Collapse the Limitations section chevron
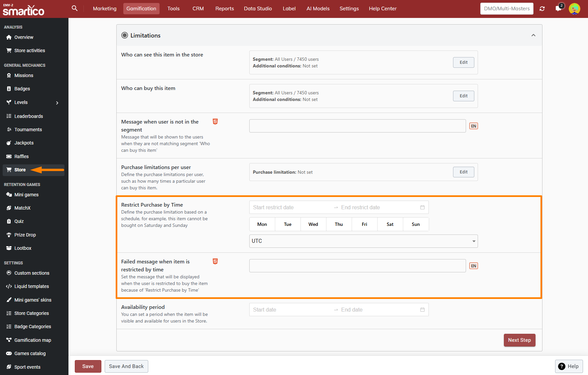The height and width of the screenshot is (375, 588). (x=533, y=35)
